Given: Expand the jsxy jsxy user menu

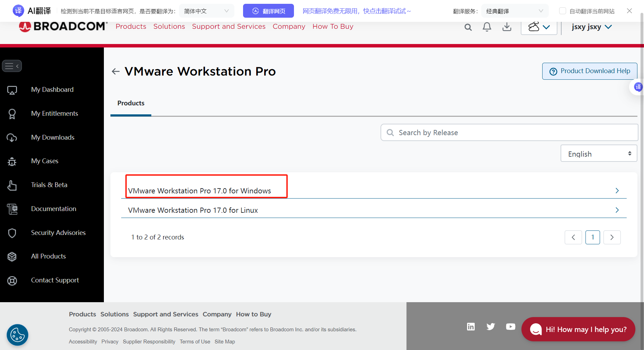Looking at the screenshot, I should click(592, 27).
